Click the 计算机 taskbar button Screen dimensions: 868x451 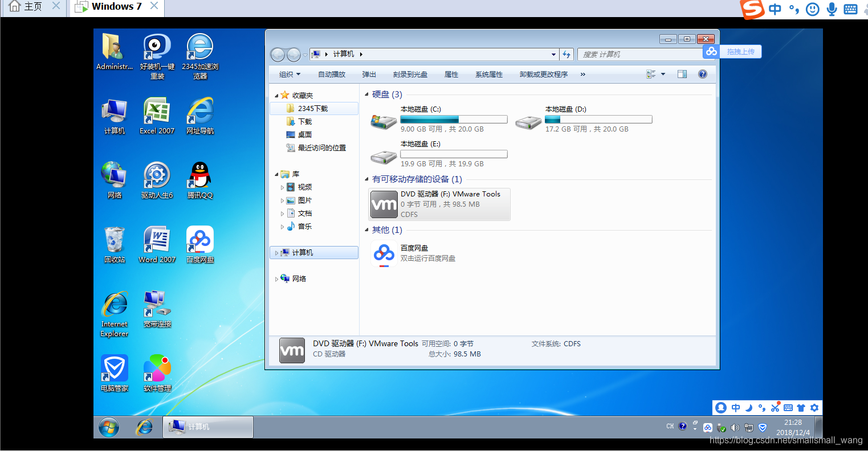208,427
